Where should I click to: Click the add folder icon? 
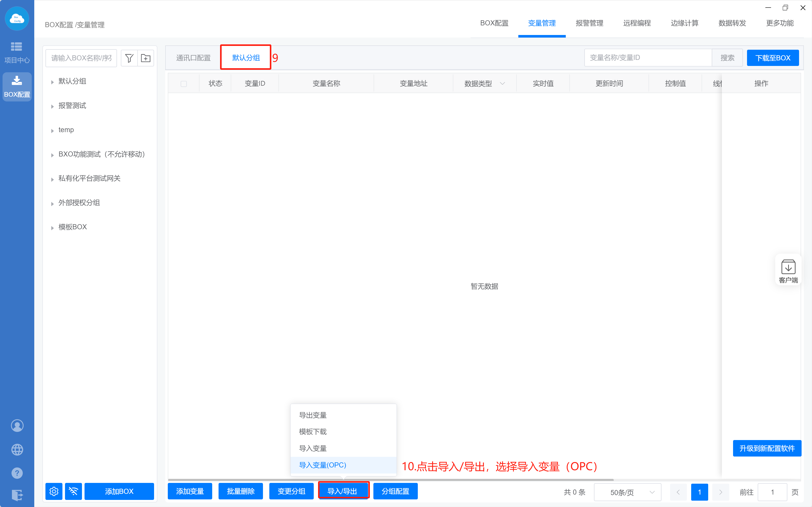click(146, 58)
